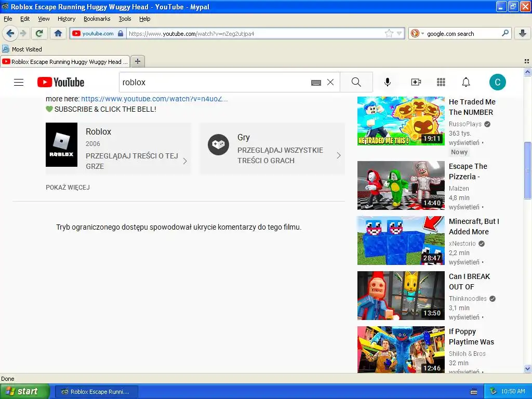Open the Thinknoodles channel name

pos(468,299)
